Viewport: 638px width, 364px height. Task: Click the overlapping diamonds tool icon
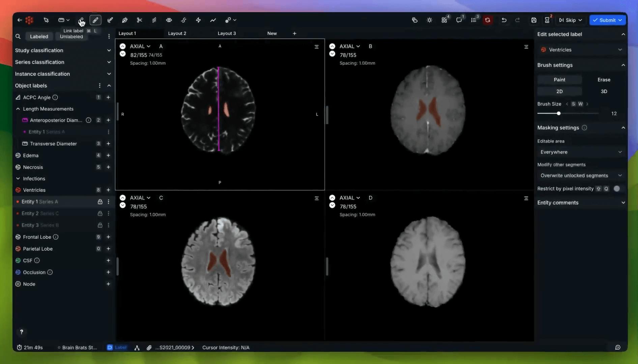[x=169, y=20]
